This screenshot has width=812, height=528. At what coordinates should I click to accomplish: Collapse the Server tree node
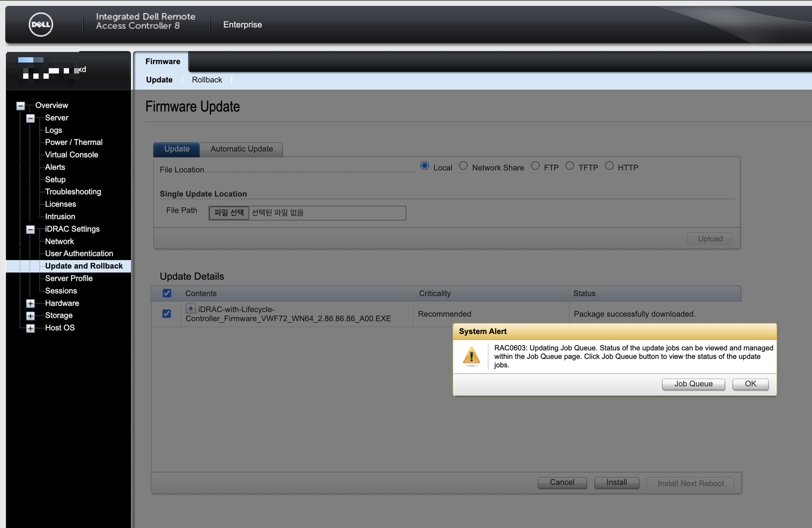(30, 119)
